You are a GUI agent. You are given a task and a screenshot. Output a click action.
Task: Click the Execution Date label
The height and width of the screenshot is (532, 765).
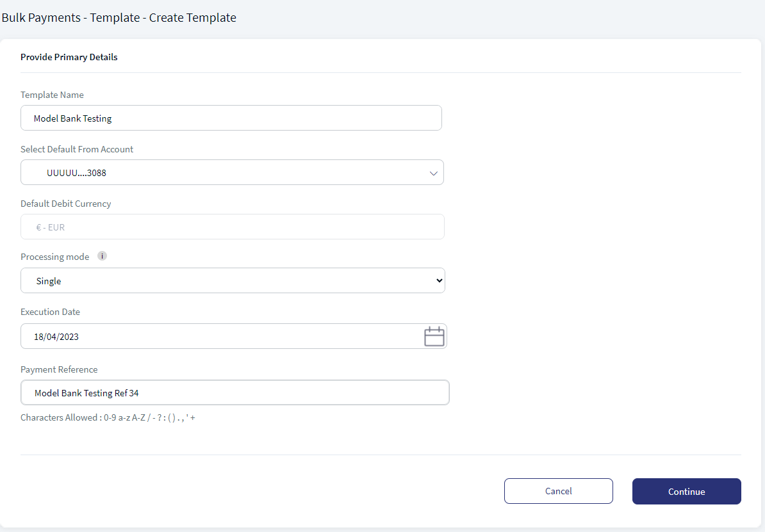[50, 312]
